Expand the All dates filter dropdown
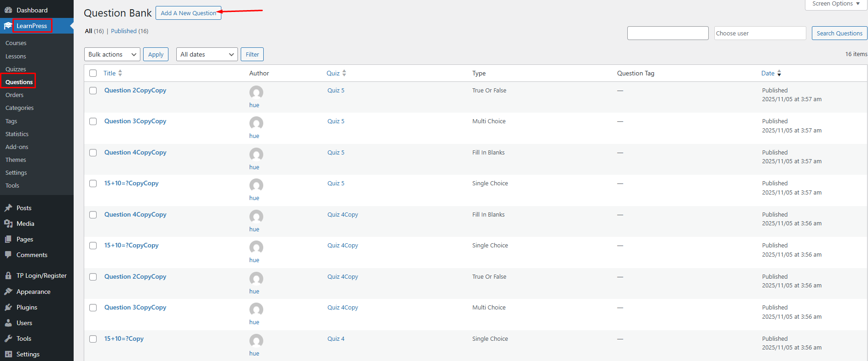 click(x=207, y=54)
